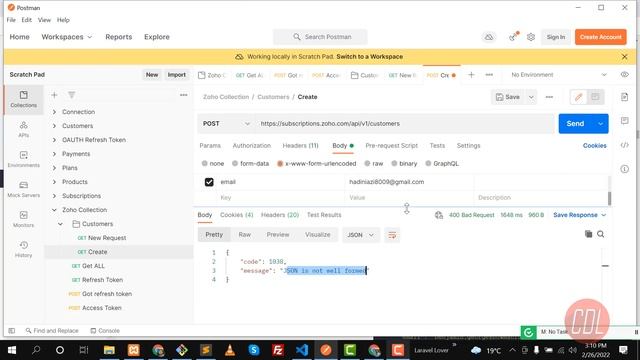Select the binary body type radio
Image resolution: width=640 pixels, height=360 pixels.
click(394, 163)
